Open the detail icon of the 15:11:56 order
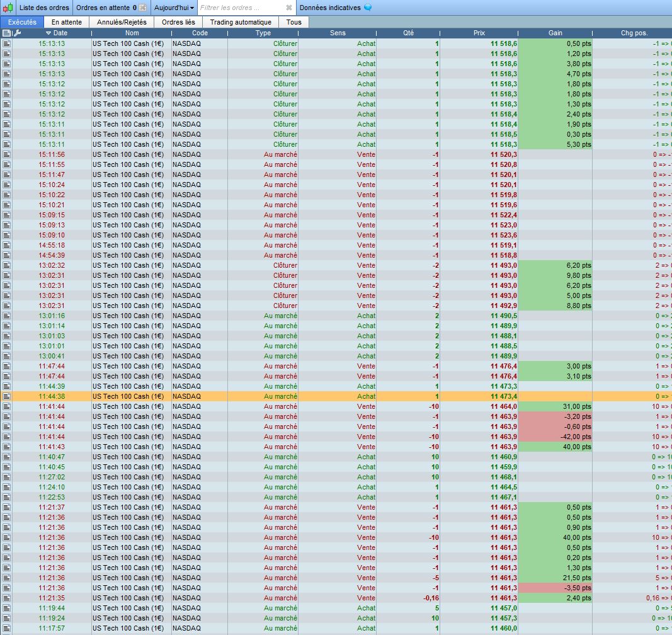The image size is (672, 635). coord(6,154)
